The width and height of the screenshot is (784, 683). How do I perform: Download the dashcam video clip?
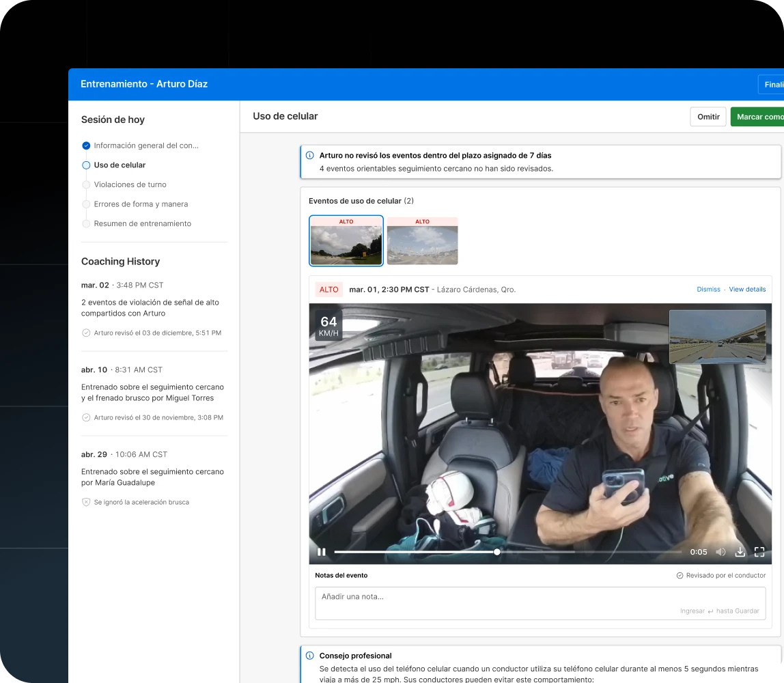740,552
